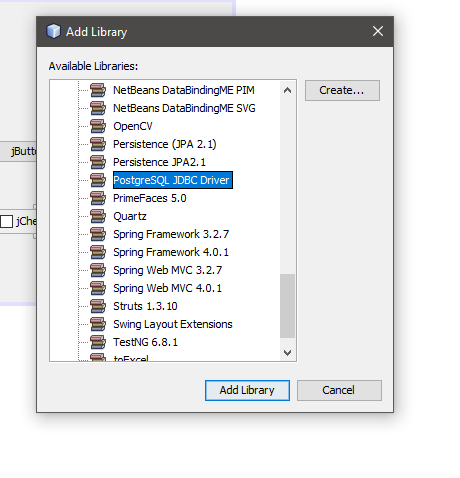
Task: Toggle the jCheckBox behind the dialog
Action: coord(7,221)
